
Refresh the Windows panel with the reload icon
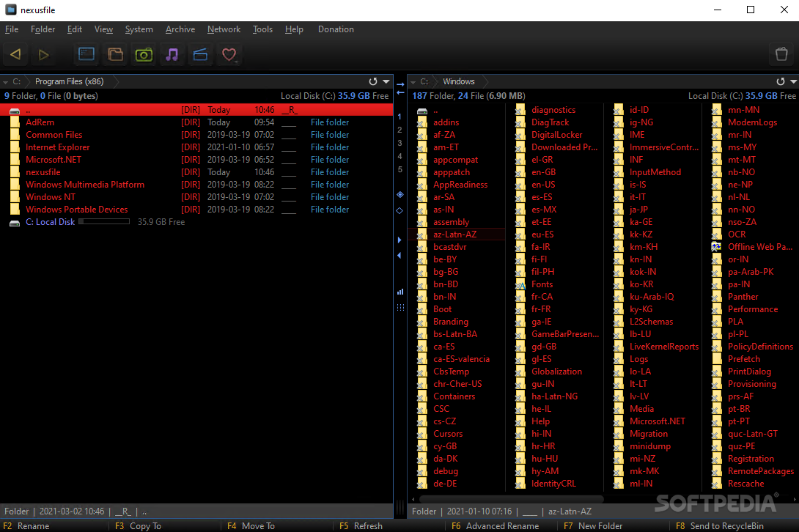[x=780, y=81]
